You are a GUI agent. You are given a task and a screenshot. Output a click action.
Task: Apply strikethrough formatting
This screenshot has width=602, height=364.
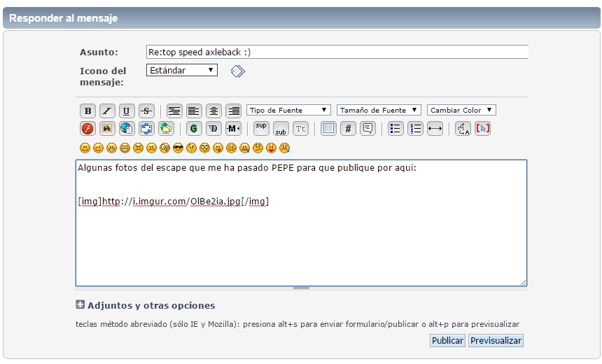pyautogui.click(x=146, y=111)
